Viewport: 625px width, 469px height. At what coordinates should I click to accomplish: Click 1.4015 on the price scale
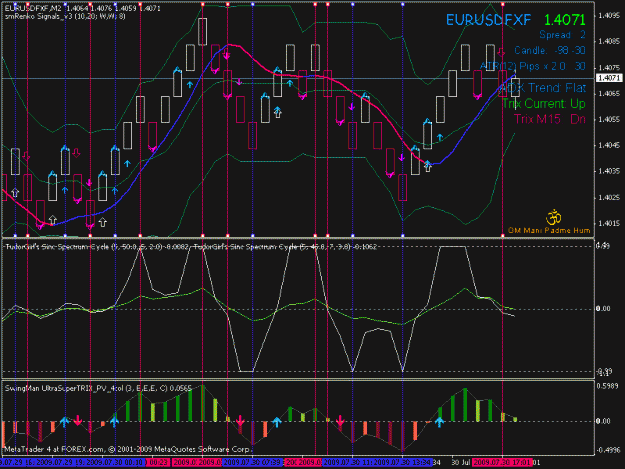point(608,223)
